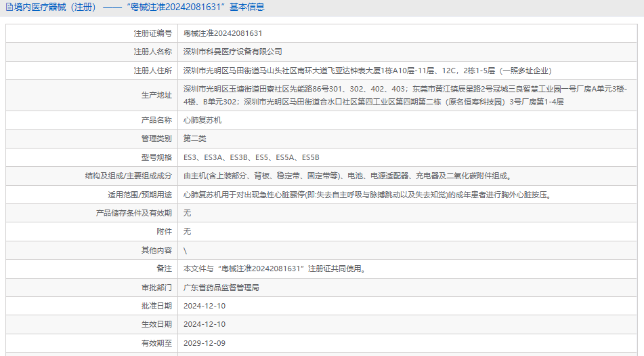Viewport: 644px width, 356px height.
Task: Click the 有效期至 label
Action: (156, 343)
